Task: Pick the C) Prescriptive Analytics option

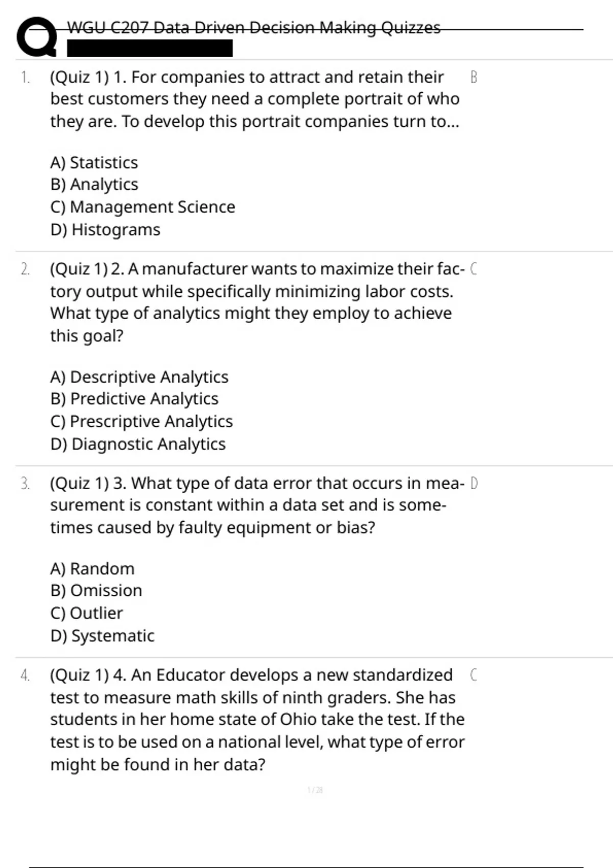Action: 142,421
